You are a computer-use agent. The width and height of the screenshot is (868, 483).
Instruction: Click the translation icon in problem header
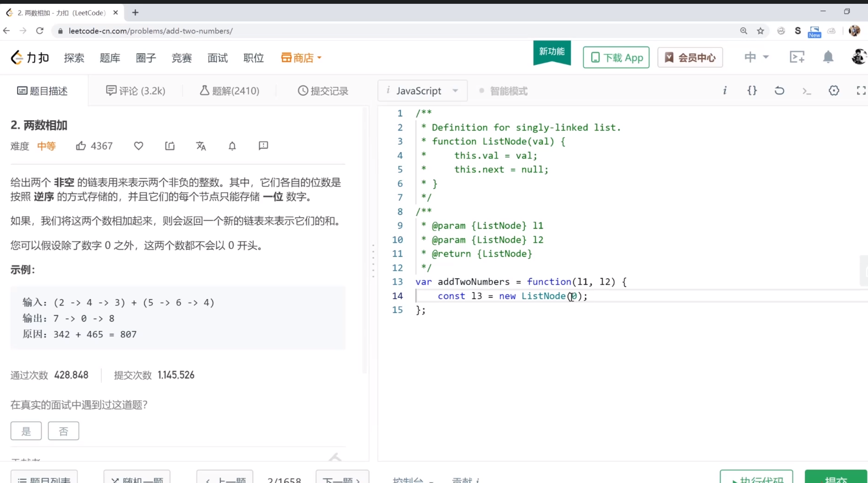[201, 146]
